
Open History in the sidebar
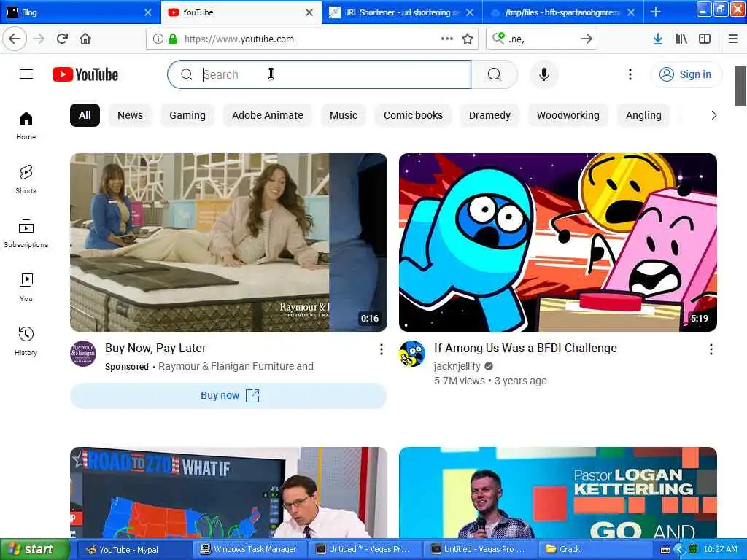click(26, 341)
